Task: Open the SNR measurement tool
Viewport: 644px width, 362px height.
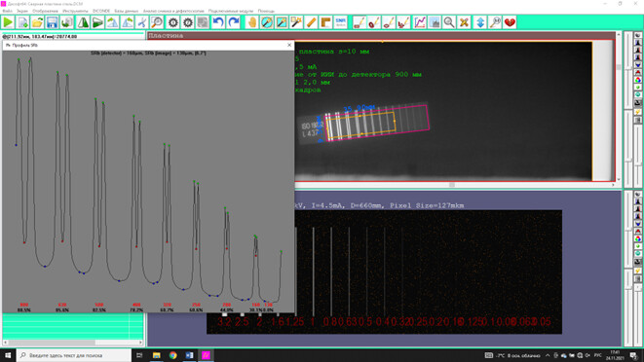Action: tap(340, 22)
